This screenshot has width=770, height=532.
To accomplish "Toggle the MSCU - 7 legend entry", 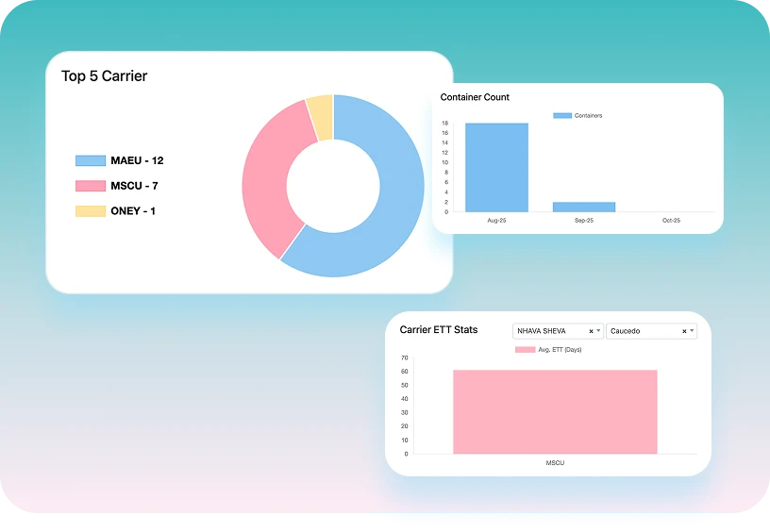I will coord(134,186).
